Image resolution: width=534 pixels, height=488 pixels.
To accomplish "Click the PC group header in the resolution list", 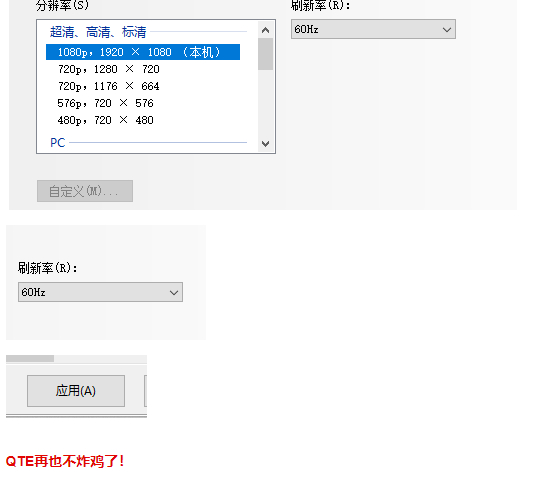I will 58,143.
